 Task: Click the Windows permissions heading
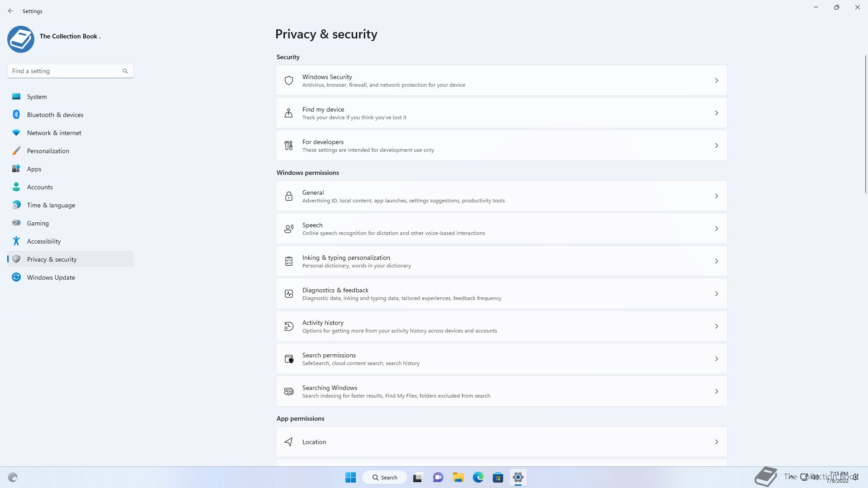(x=308, y=173)
